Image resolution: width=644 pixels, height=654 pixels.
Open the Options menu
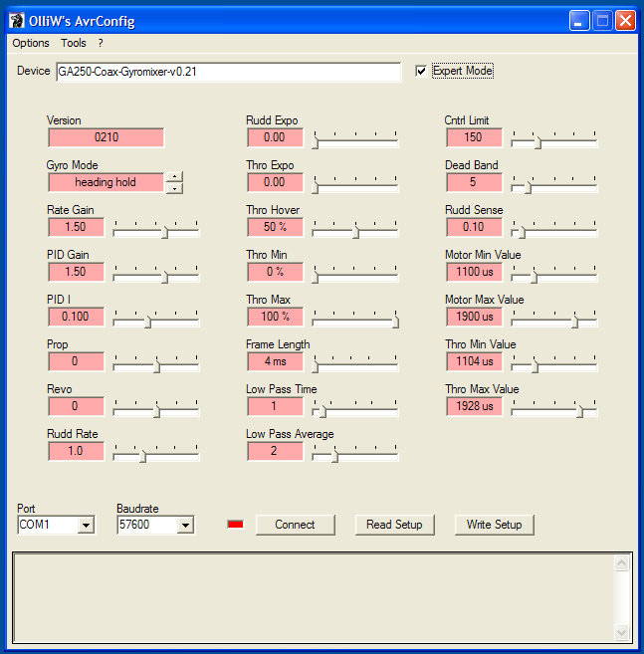(x=31, y=43)
